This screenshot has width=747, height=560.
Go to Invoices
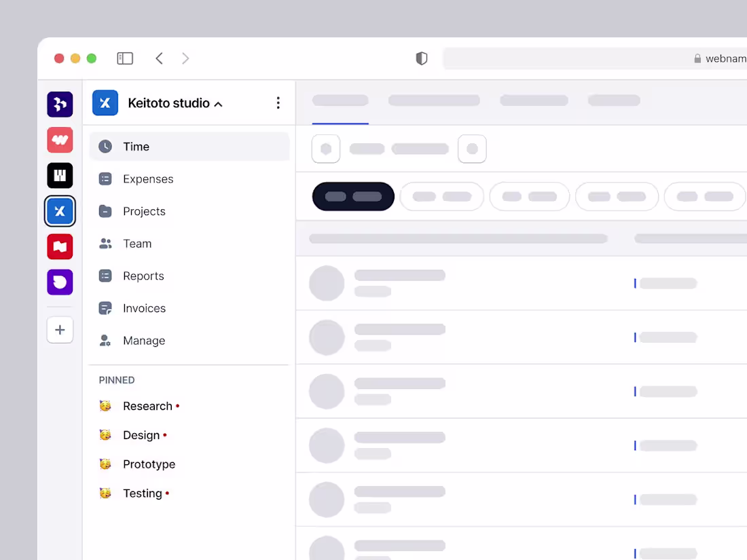click(189, 309)
